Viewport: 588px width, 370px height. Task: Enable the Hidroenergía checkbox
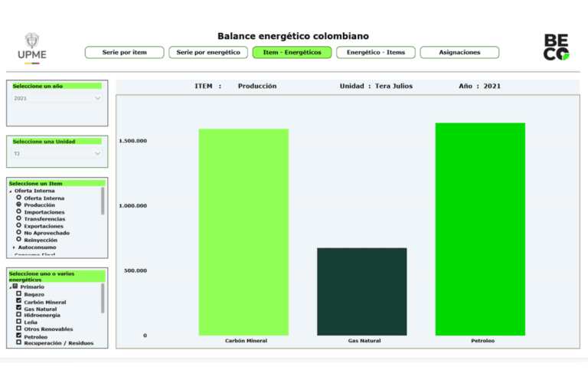click(x=19, y=316)
